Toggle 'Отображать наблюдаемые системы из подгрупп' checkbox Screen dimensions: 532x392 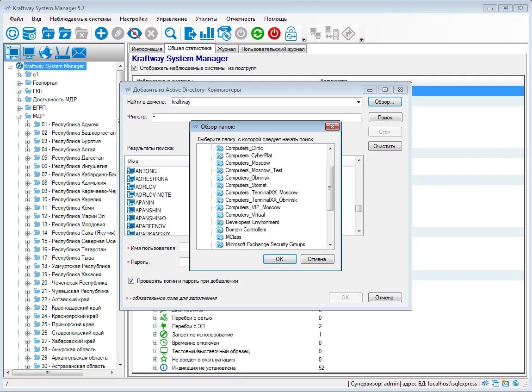[135, 68]
